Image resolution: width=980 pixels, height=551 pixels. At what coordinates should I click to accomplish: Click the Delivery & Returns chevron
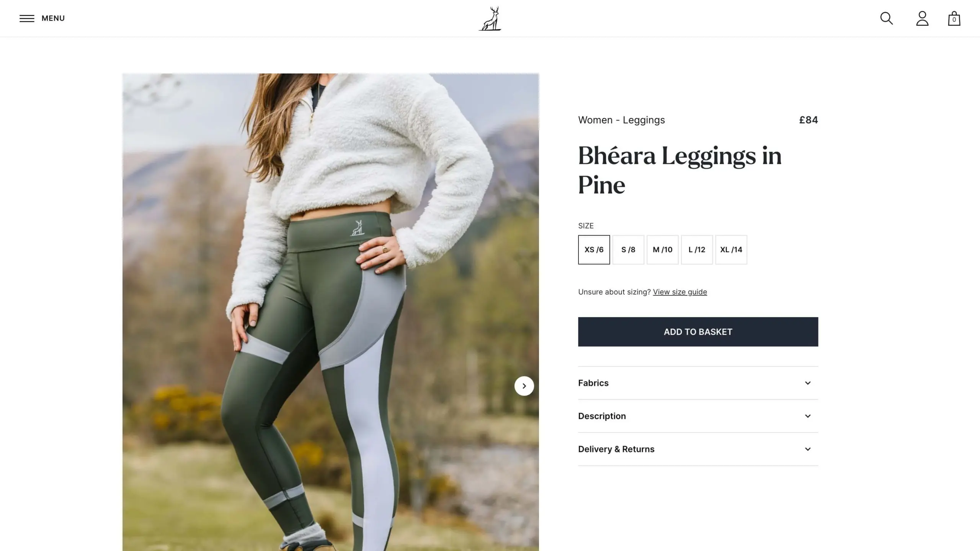(808, 449)
